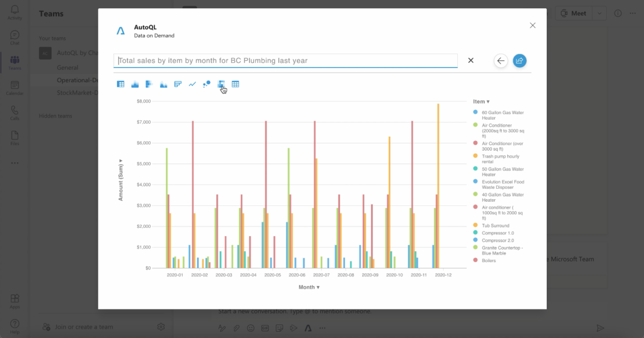This screenshot has width=644, height=338.
Task: Open Activity in the Teams sidebar
Action: [x=15, y=12]
